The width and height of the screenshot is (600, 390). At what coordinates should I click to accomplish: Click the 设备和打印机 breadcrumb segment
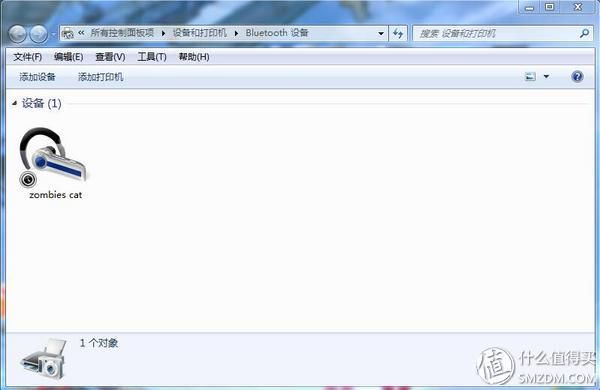coord(199,33)
